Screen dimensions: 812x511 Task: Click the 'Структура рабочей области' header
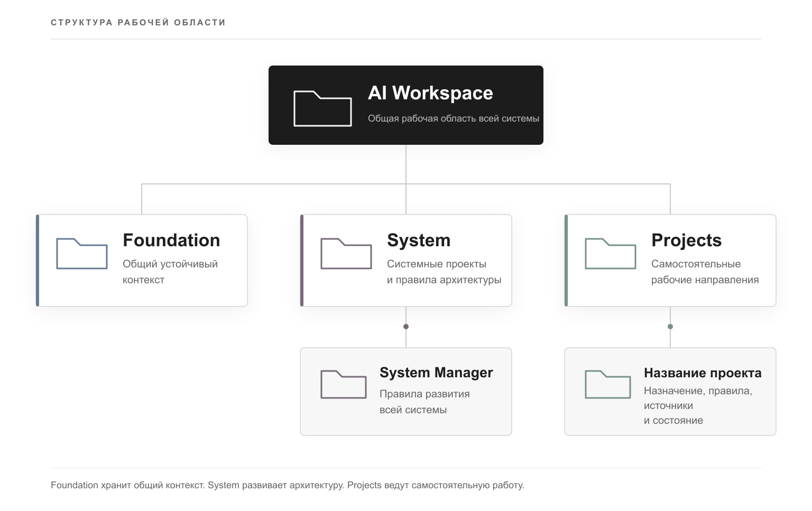click(x=138, y=22)
